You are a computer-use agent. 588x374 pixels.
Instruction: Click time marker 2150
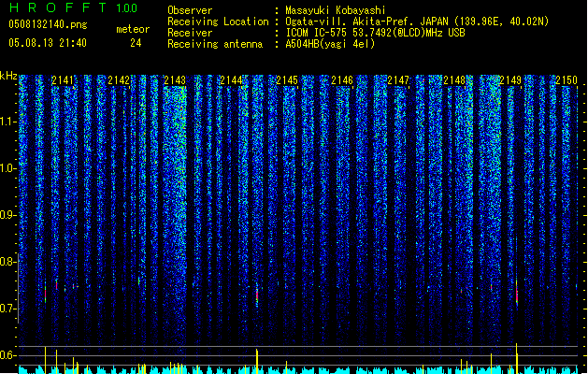(566, 80)
